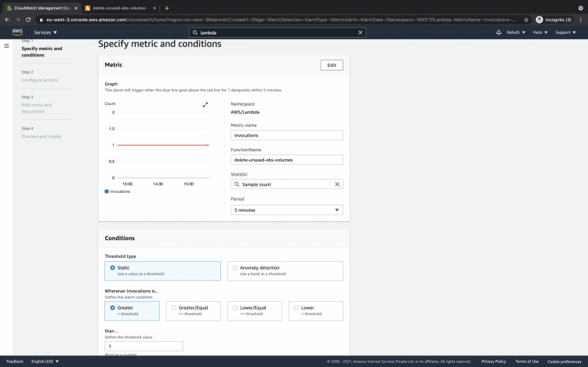Select the Static threshold type
588x367 pixels.
tap(113, 267)
